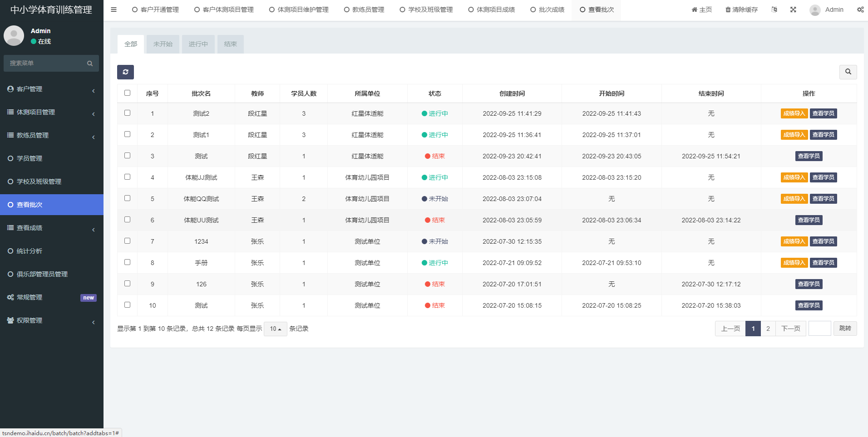The image size is (868, 437).
Task: Open the table search magnifier icon
Action: tap(848, 72)
